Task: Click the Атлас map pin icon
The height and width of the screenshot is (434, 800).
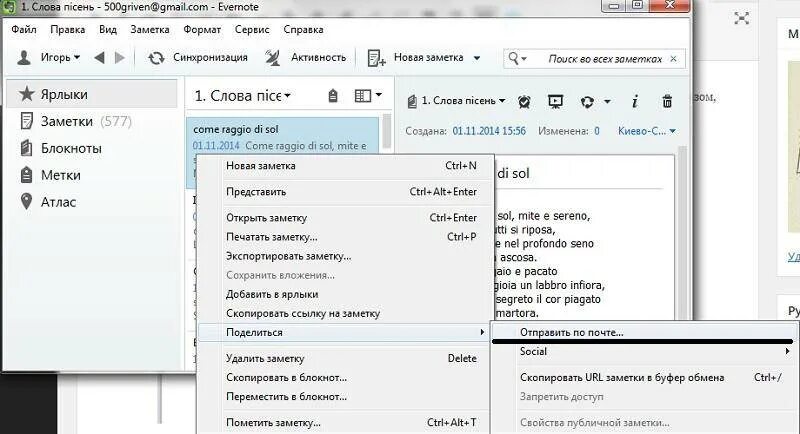Action: click(26, 201)
